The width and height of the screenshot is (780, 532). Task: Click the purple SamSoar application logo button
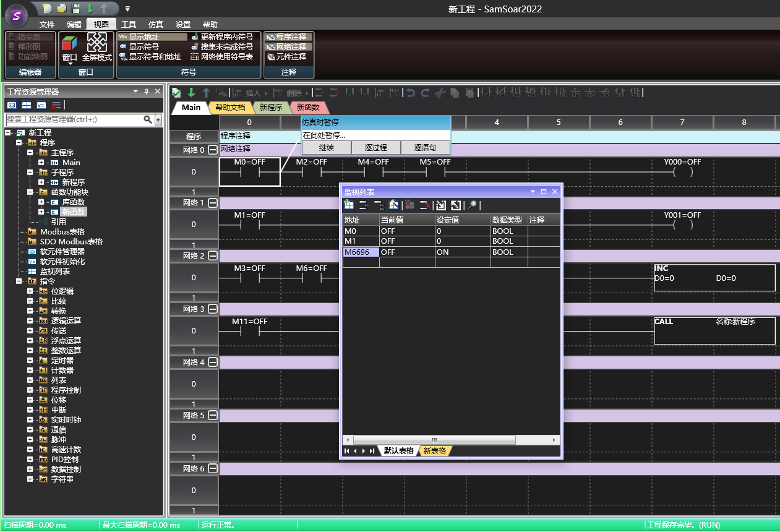17,15
